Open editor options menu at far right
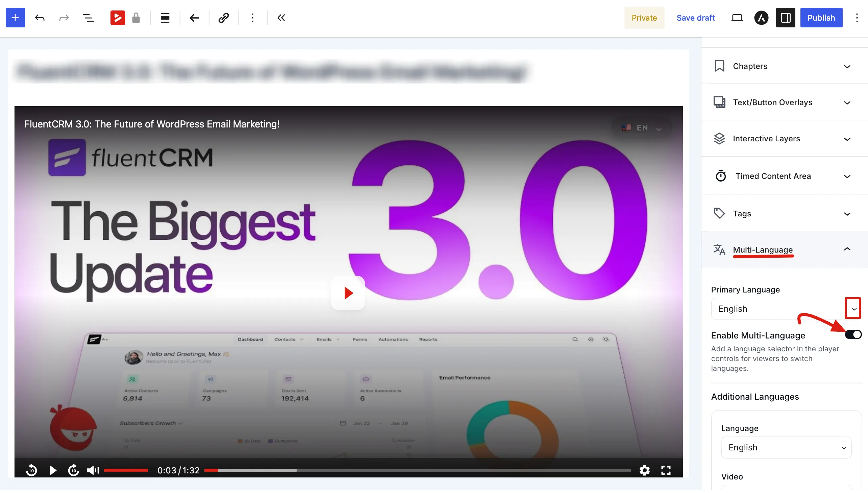868x493 pixels. click(x=857, y=18)
